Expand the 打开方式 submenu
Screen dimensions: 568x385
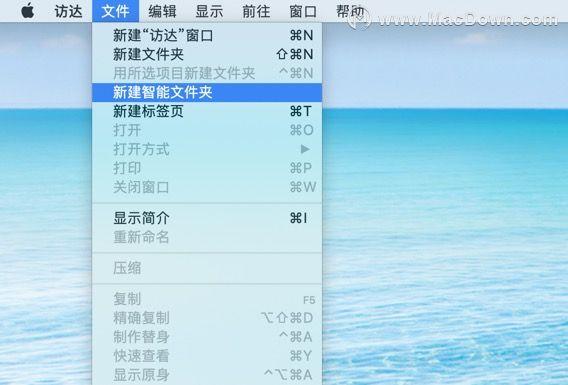(x=207, y=149)
